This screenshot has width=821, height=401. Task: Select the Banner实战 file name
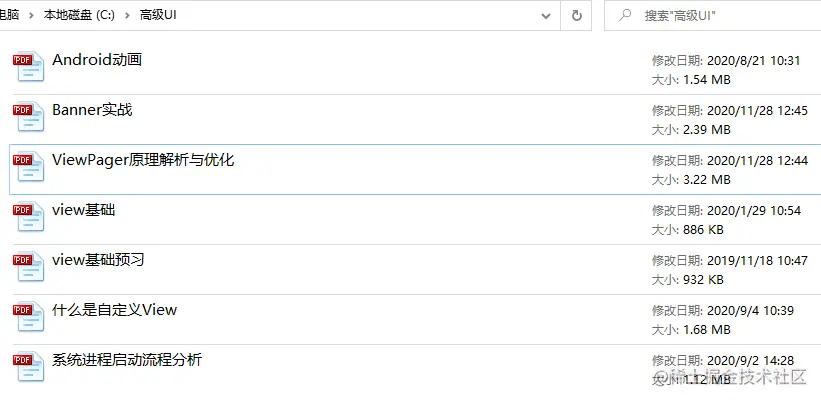pyautogui.click(x=92, y=110)
